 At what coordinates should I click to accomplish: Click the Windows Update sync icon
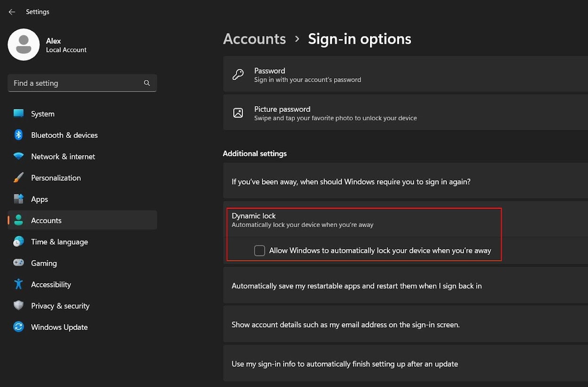tap(18, 327)
